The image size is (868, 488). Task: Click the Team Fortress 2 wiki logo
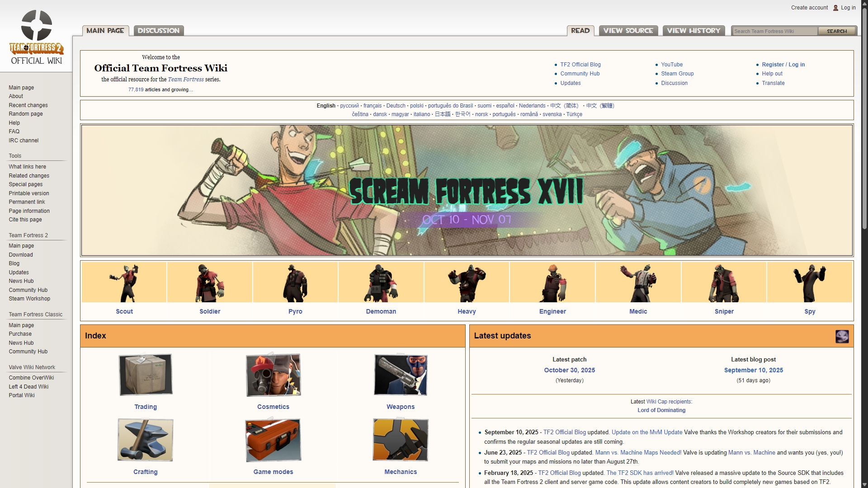[x=36, y=37]
